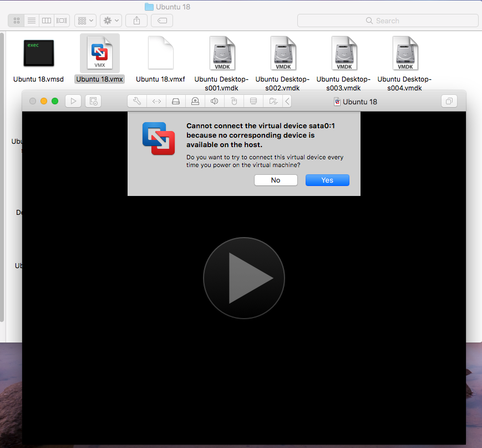Image resolution: width=482 pixels, height=448 pixels.
Task: Open the snapshots toolbar button
Action: click(x=93, y=101)
